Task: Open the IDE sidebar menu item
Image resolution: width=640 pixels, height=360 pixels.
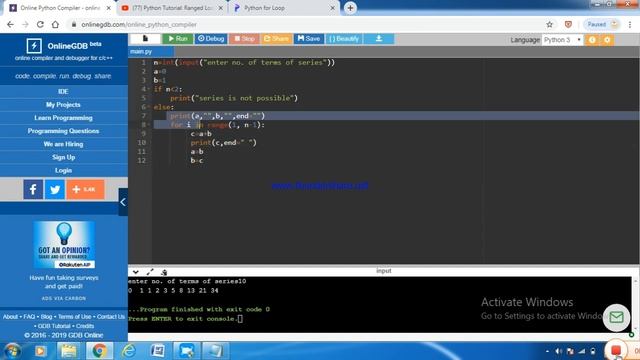Action: point(63,91)
